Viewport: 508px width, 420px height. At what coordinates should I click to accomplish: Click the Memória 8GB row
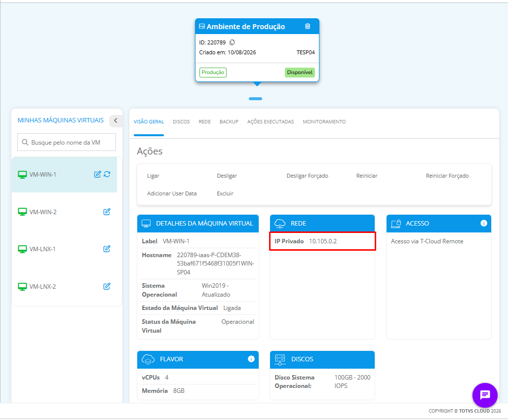point(197,391)
